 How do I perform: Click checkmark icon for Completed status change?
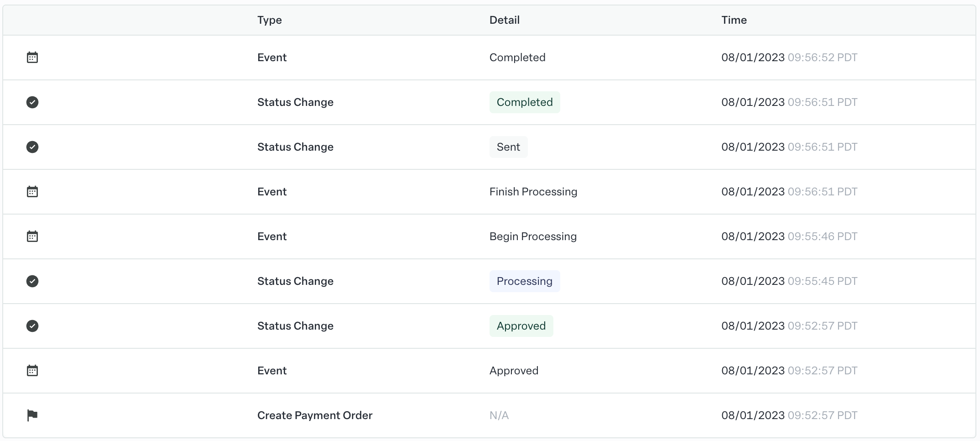pos(32,102)
